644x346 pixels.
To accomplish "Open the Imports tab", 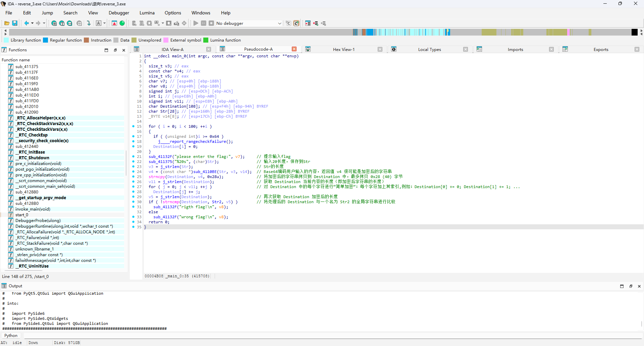I will point(515,49).
